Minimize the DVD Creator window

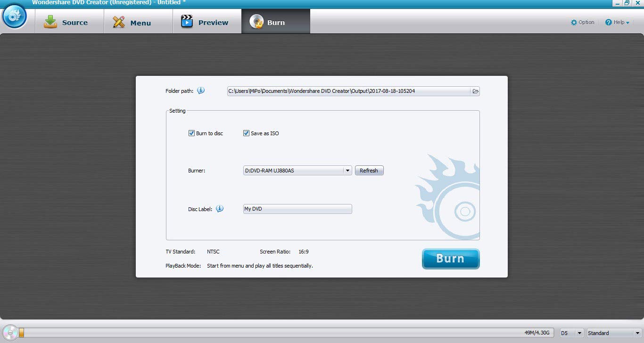click(x=616, y=3)
